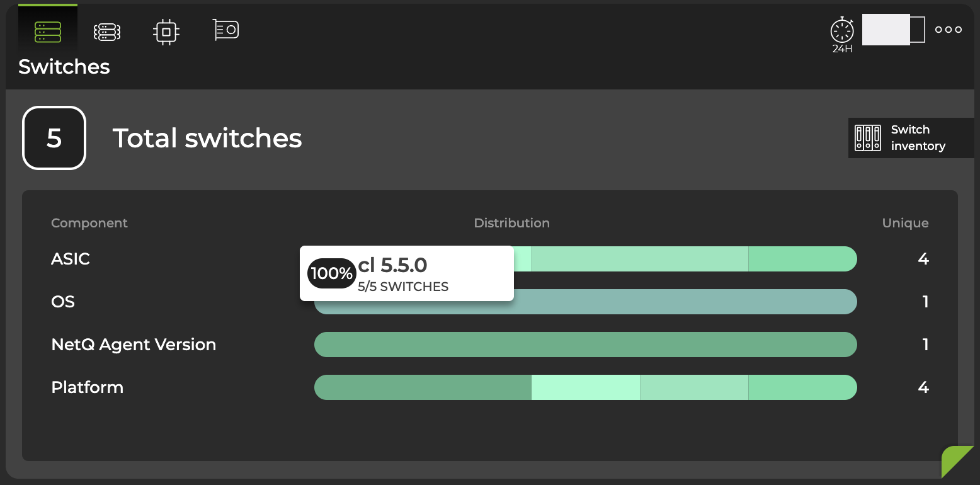The width and height of the screenshot is (980, 485).
Task: Select the rightmost Platform bar segment
Action: point(802,387)
